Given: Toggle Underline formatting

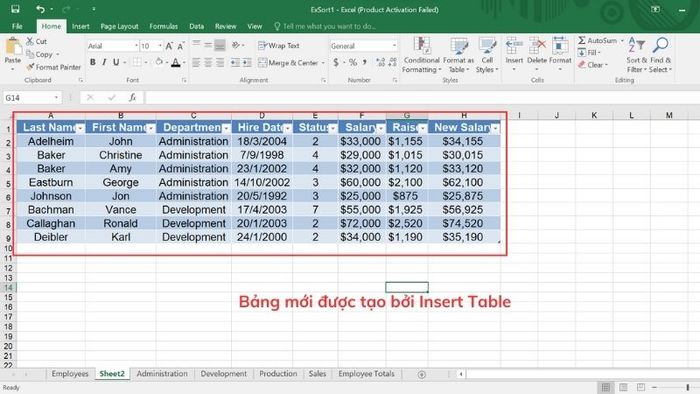Looking at the screenshot, I should (x=116, y=62).
